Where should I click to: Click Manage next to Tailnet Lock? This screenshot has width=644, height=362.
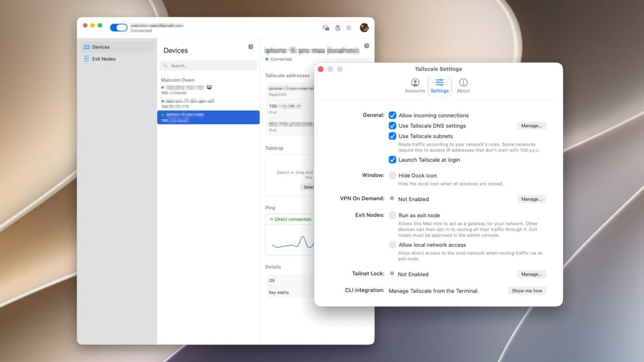[531, 274]
